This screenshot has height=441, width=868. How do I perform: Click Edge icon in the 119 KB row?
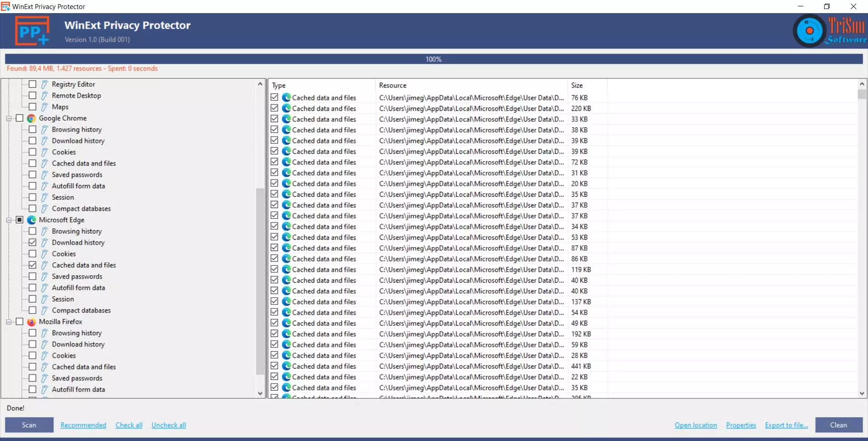click(x=286, y=270)
